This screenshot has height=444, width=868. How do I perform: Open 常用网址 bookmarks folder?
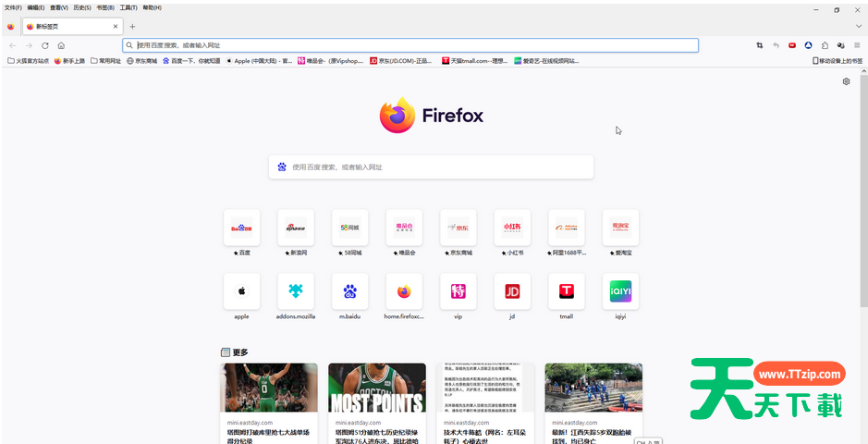[x=105, y=61]
